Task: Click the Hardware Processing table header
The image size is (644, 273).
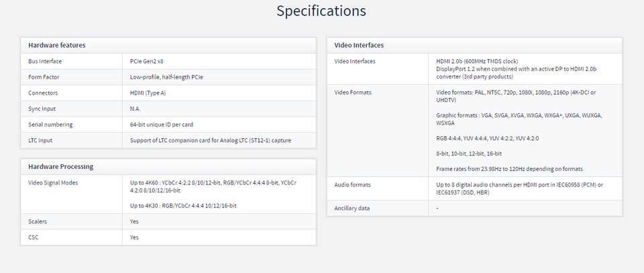Action: [60, 166]
